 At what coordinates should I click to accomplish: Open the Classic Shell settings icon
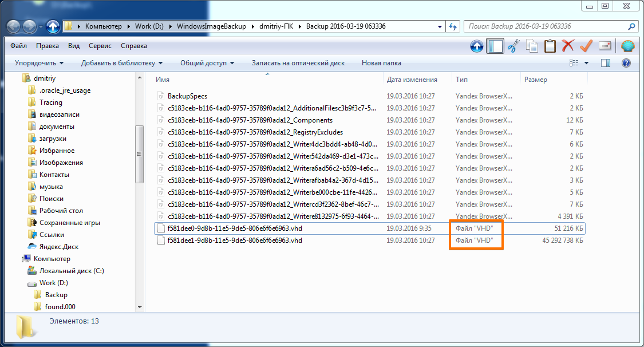pyautogui.click(x=628, y=46)
